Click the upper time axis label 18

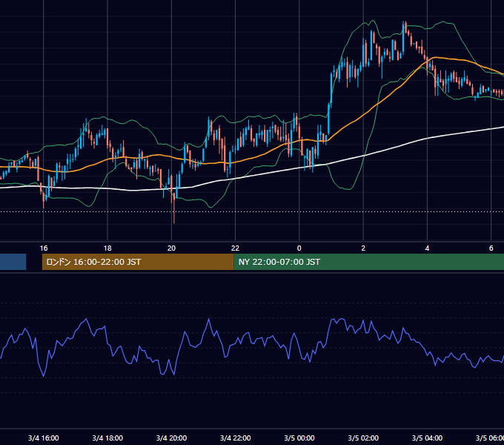tap(107, 248)
